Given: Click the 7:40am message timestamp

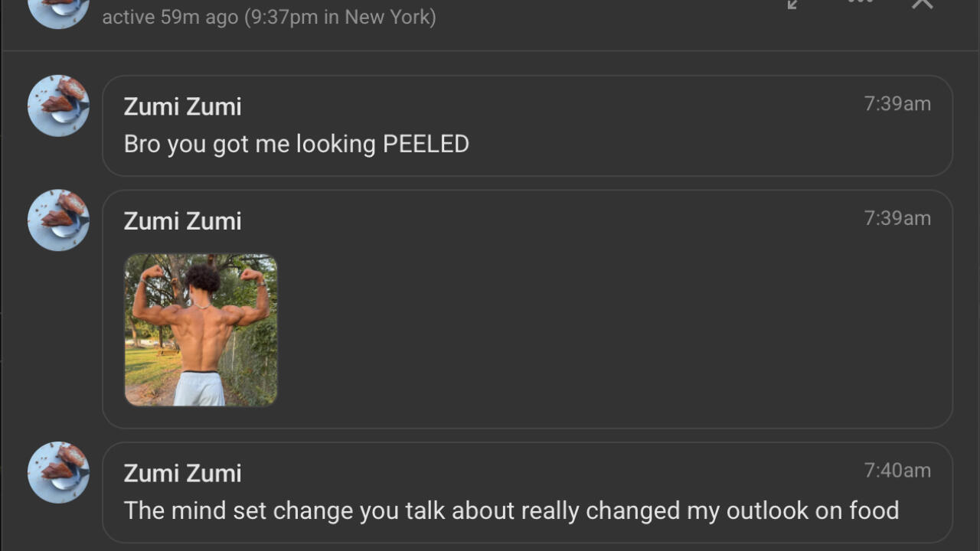Looking at the screenshot, I should [897, 471].
